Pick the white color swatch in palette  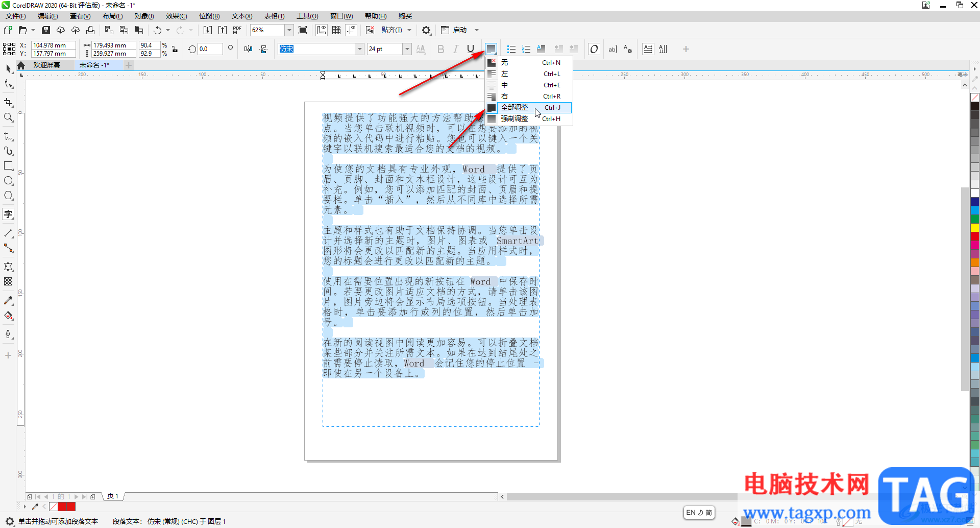pos(975,193)
